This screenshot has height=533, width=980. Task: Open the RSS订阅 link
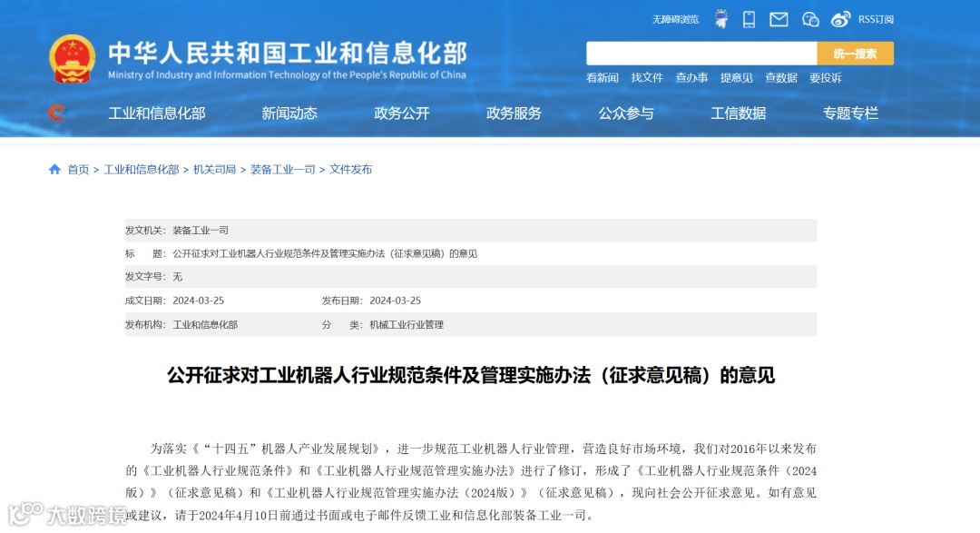(876, 19)
